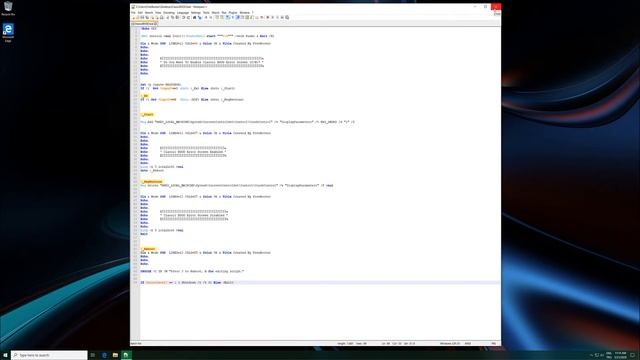Image resolution: width=640 pixels, height=360 pixels.
Task: Click the :_RegRestore label in the code
Action: (x=152, y=182)
